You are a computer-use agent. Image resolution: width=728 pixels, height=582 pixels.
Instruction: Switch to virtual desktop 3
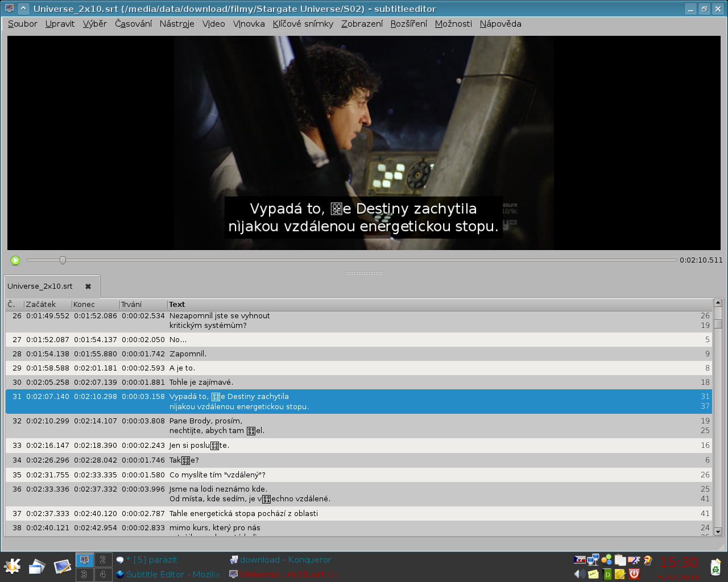(85, 575)
